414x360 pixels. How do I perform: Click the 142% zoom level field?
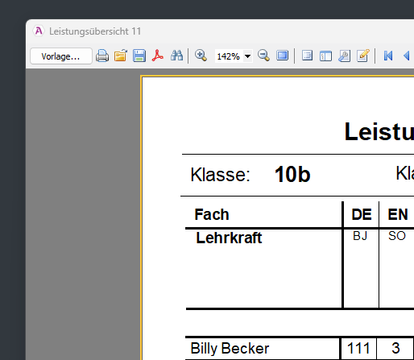click(x=229, y=56)
